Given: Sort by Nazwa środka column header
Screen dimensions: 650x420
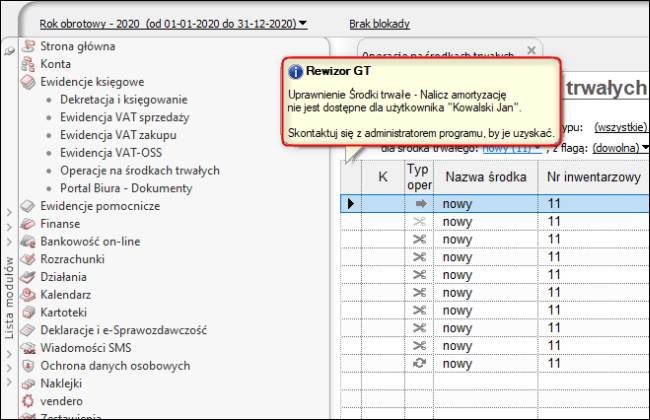Looking at the screenshot, I should [x=486, y=177].
